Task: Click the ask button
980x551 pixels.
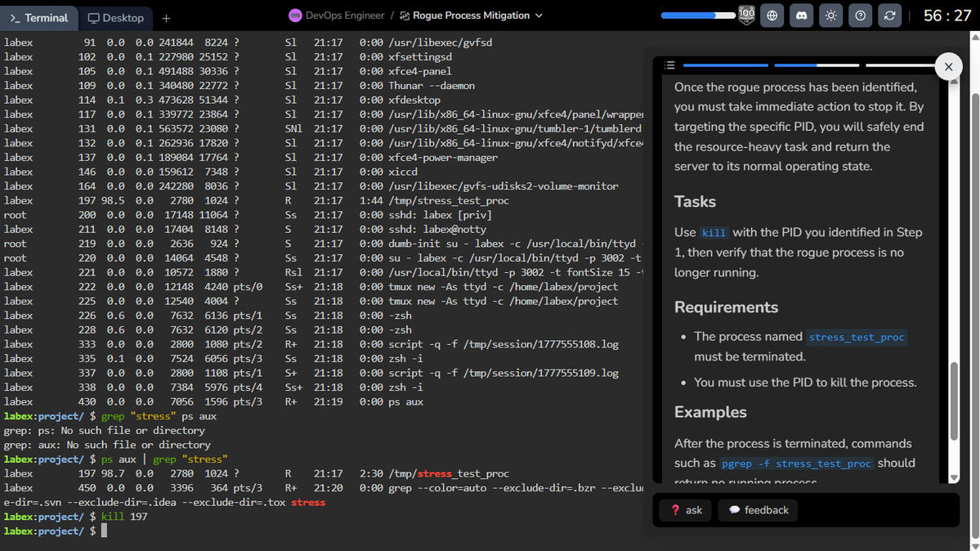Action: 685,510
